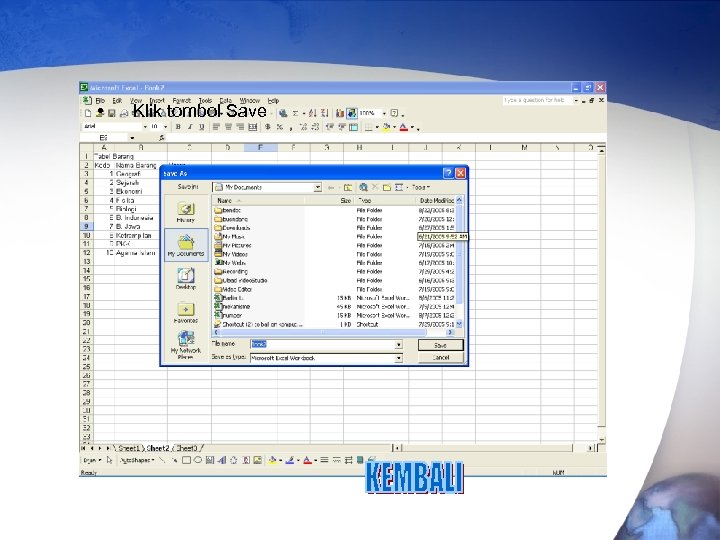Click the Borders icon in formatting toolbar
720x540 pixels.
point(368,127)
